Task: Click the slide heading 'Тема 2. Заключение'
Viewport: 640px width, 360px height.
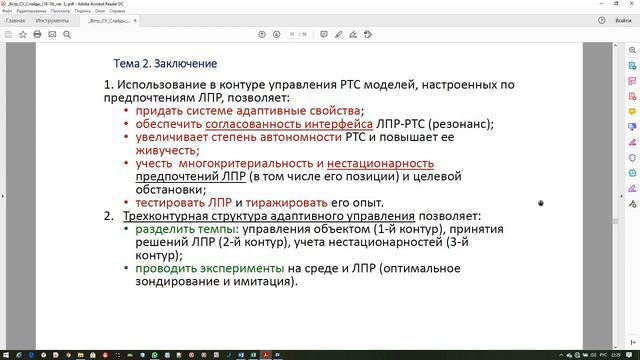Action: (165, 64)
